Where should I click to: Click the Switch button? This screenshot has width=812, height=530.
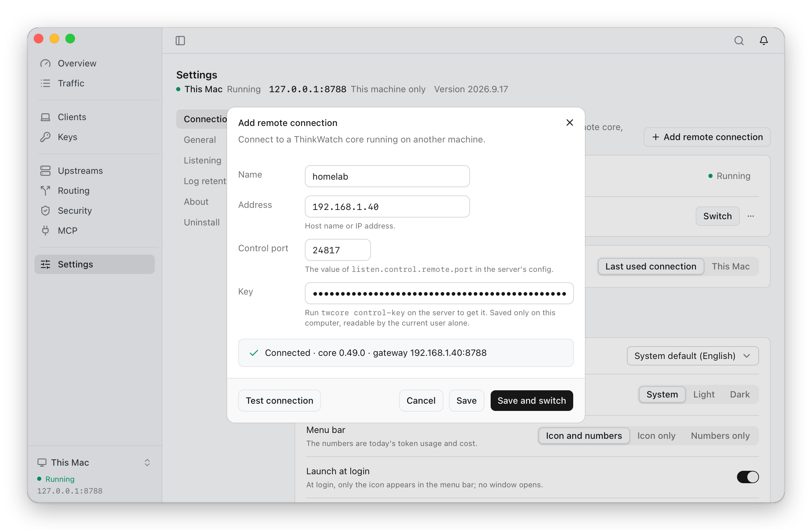click(x=717, y=216)
